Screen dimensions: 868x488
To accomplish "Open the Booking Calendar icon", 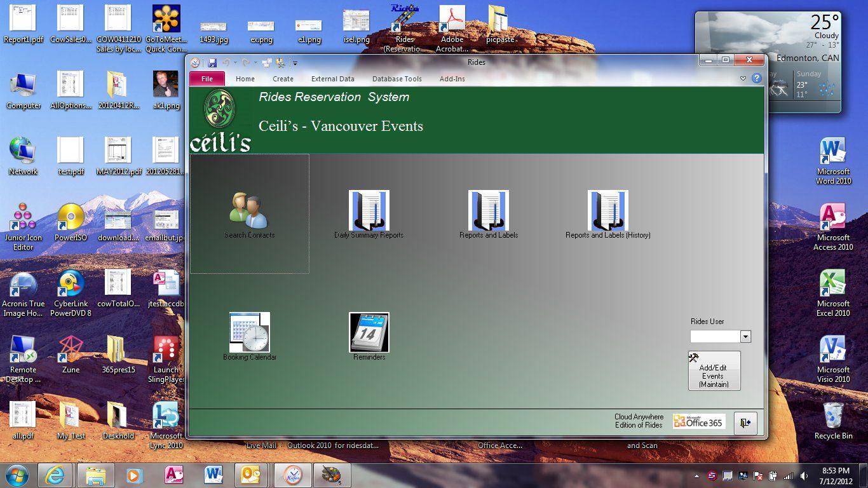I will click(249, 332).
